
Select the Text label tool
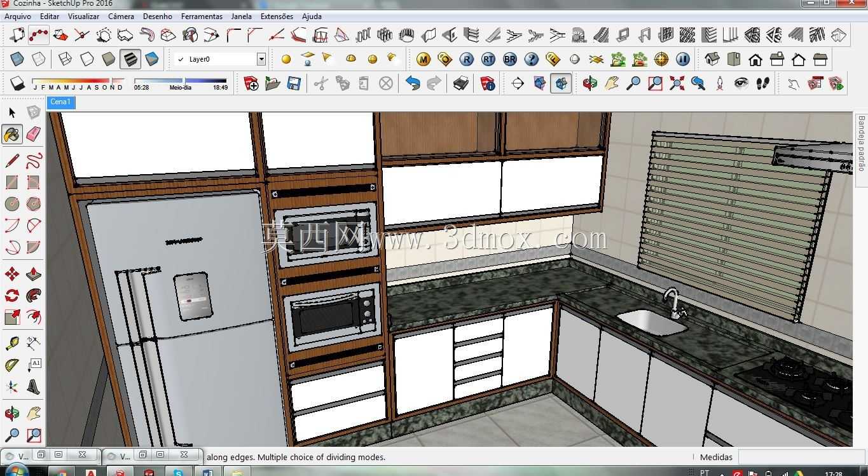(34, 365)
